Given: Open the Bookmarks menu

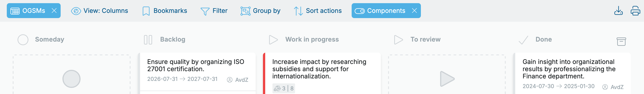Looking at the screenshot, I should (170, 11).
